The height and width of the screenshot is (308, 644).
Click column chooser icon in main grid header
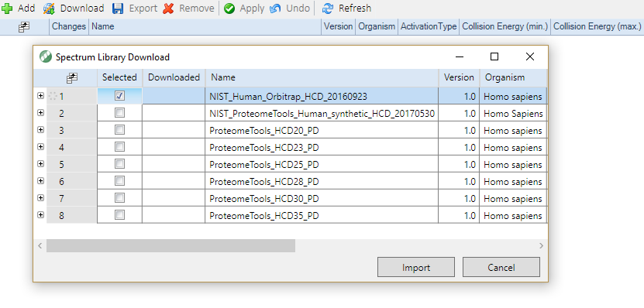pos(24,27)
